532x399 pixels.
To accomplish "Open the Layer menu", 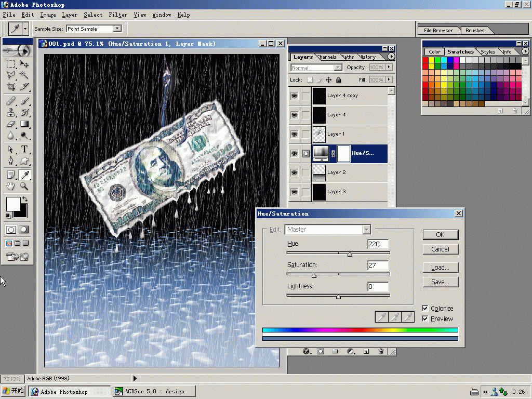I will (x=70, y=15).
